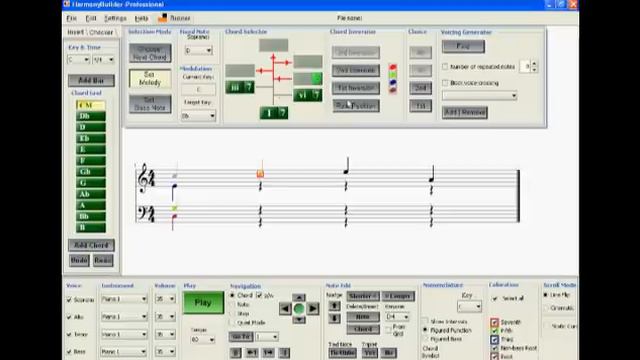The height and width of the screenshot is (360, 640).
Task: Click the blue voice color swatch
Action: point(393,82)
